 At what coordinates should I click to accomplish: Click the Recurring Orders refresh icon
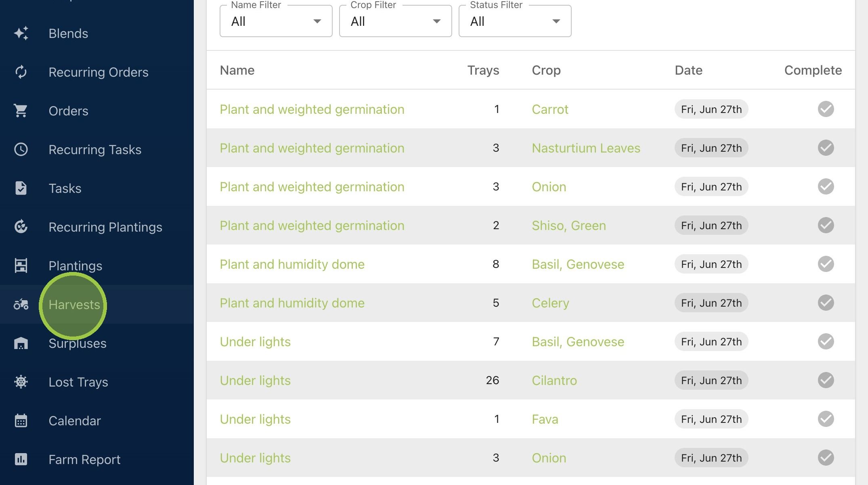coord(21,72)
